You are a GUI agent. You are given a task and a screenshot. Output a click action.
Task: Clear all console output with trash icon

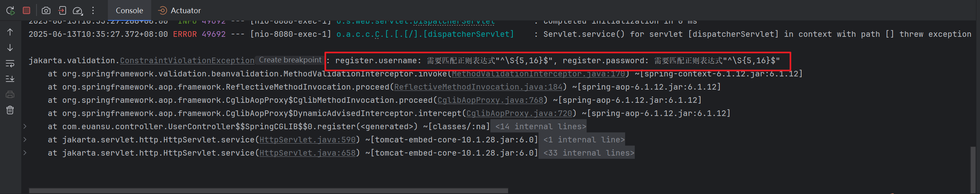tap(10, 110)
